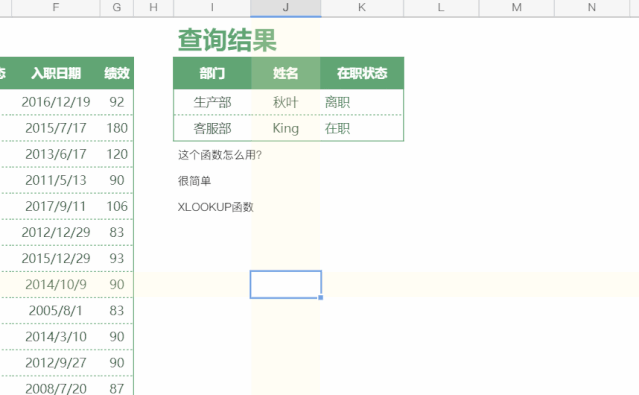This screenshot has height=395, width=639.
Task: Select the date cell 2014/10/9
Action: point(56,285)
